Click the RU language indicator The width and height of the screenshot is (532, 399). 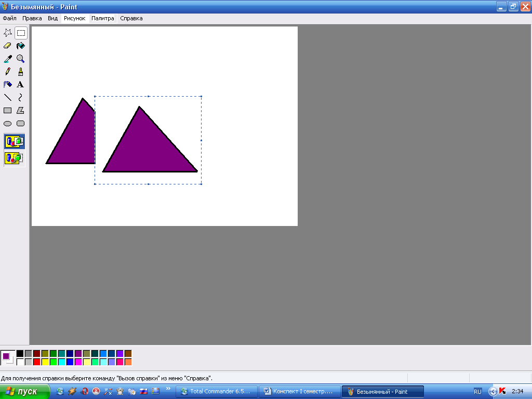477,392
